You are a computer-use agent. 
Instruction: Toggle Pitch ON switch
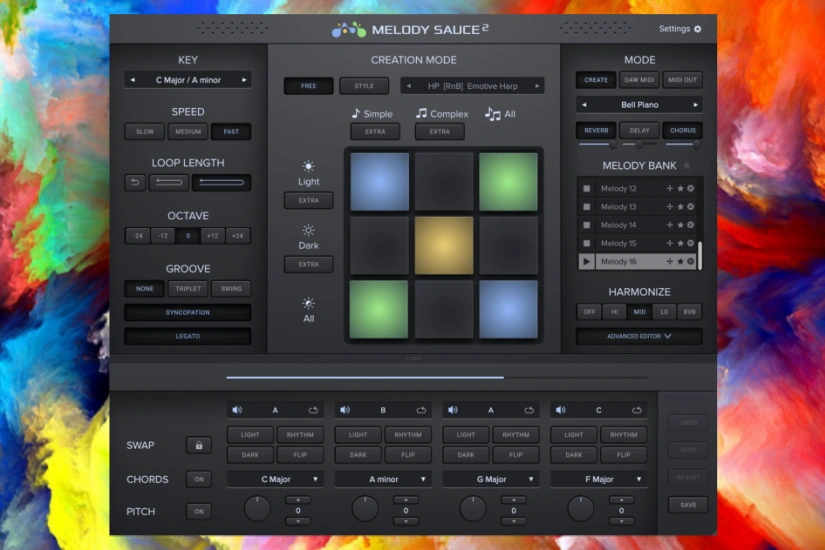pos(198,512)
